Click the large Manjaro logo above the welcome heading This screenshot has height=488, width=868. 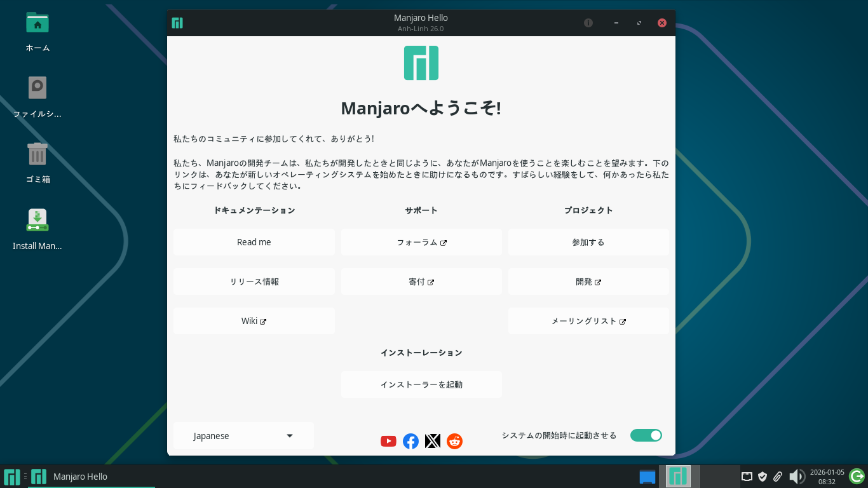pyautogui.click(x=421, y=63)
